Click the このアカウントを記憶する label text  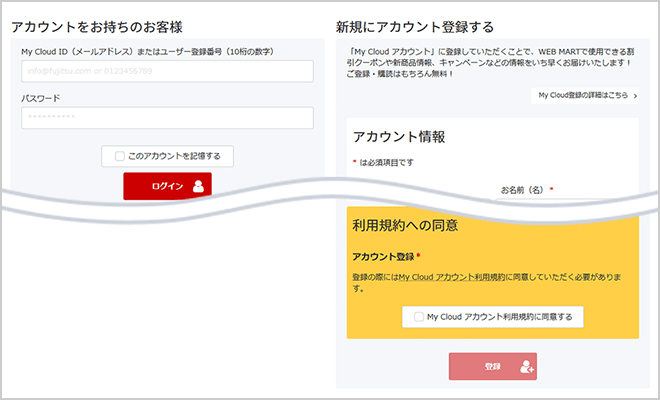tap(175, 156)
